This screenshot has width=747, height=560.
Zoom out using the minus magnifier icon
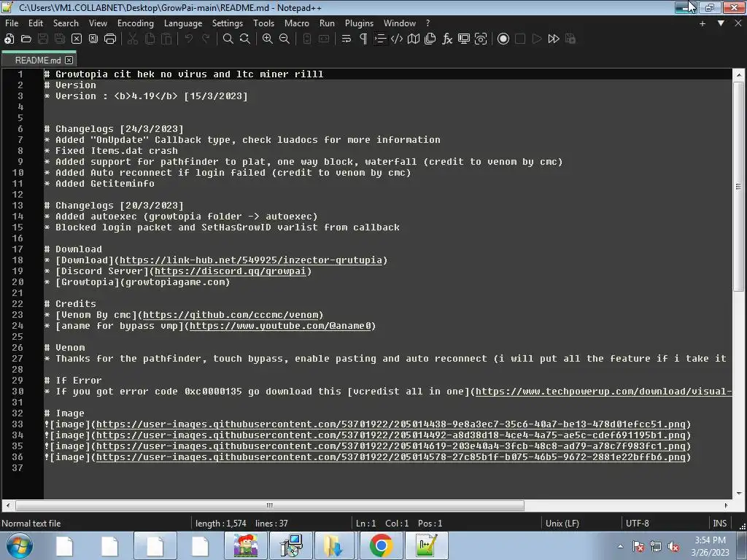[x=285, y=39]
